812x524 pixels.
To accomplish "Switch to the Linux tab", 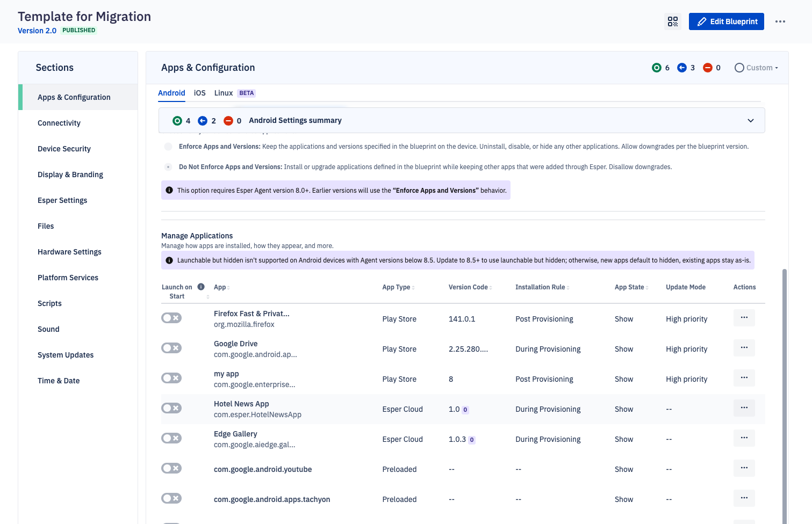I will tap(223, 93).
